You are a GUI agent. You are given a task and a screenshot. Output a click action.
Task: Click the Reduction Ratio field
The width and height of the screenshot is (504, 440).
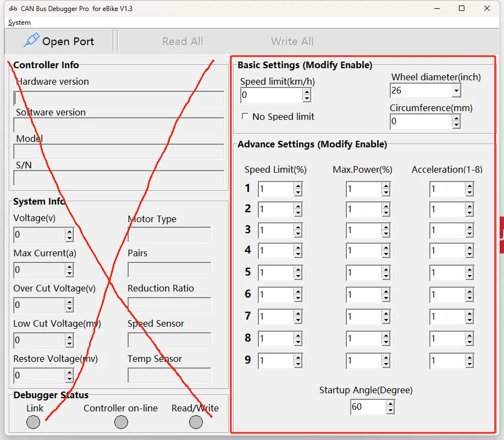169,305
